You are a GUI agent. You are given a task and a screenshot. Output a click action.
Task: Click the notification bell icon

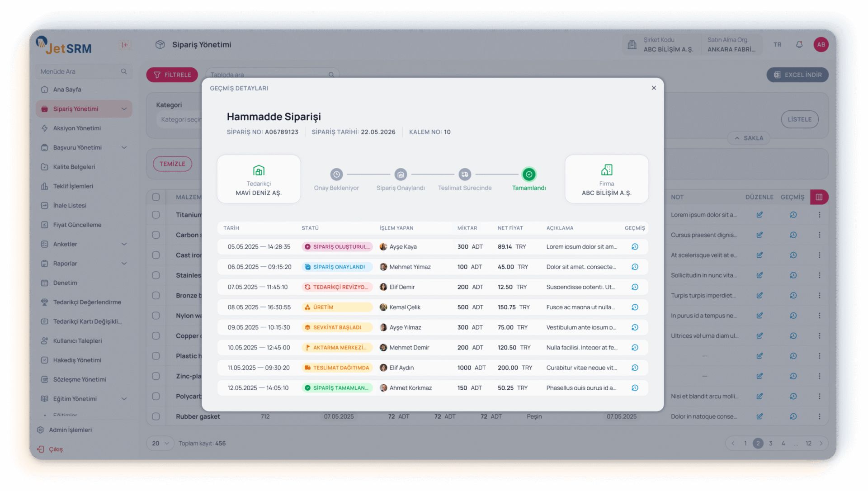click(799, 45)
